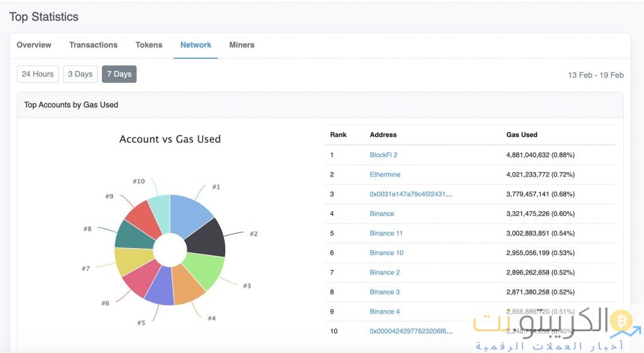Click the red #9 pie slice

(x=140, y=217)
